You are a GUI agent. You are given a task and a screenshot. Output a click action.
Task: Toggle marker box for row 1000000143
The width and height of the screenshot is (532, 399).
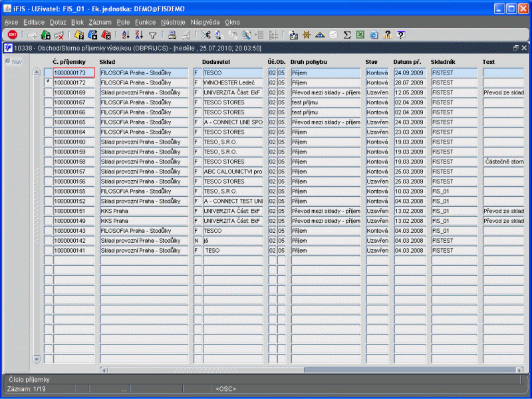(x=48, y=230)
